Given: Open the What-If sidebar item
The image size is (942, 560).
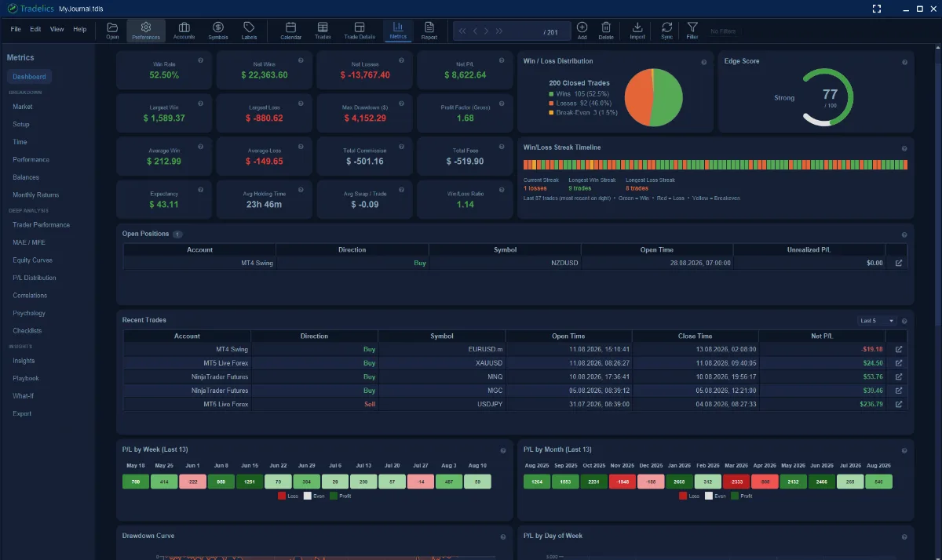Looking at the screenshot, I should [x=23, y=396].
